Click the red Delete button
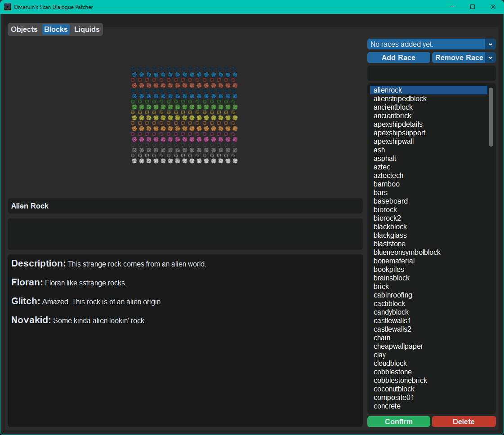This screenshot has height=435, width=504. point(464,422)
